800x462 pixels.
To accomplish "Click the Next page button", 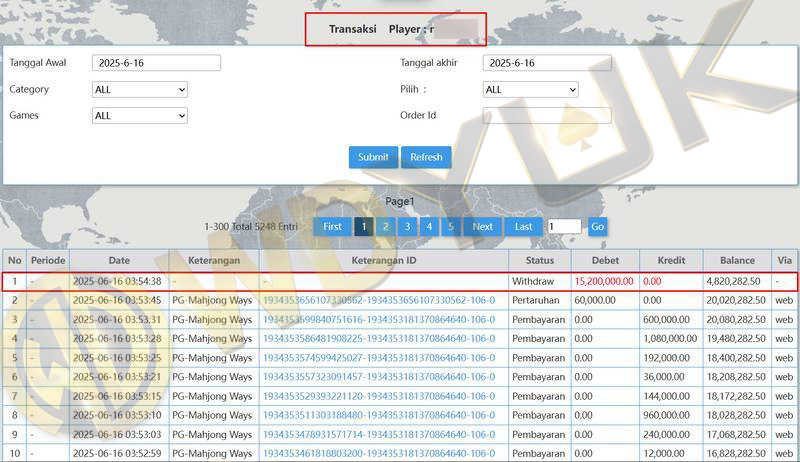I will click(x=483, y=226).
